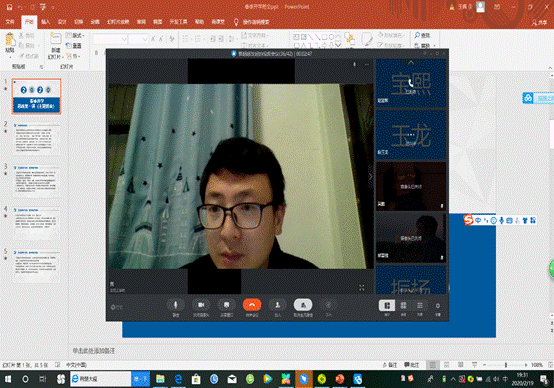Open the Shape Fill (形状填充) dropdown
Image resolution: width=554 pixels, height=388 pixels.
[x=390, y=35]
